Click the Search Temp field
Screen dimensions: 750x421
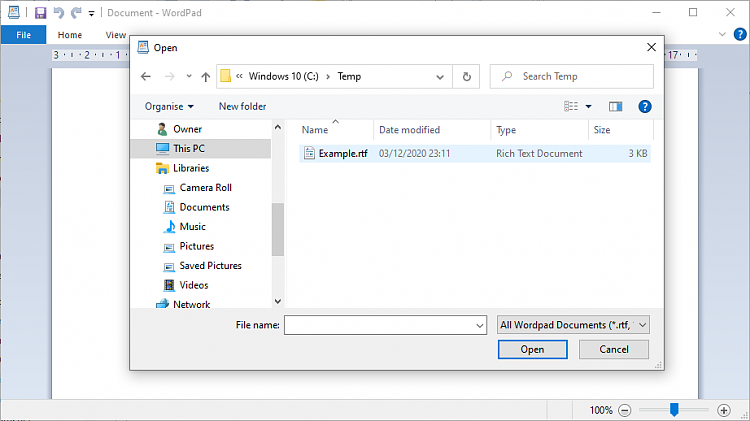(x=572, y=77)
